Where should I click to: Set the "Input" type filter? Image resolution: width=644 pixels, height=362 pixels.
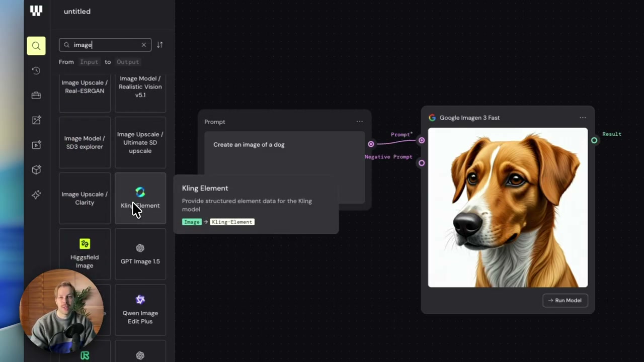coord(89,62)
